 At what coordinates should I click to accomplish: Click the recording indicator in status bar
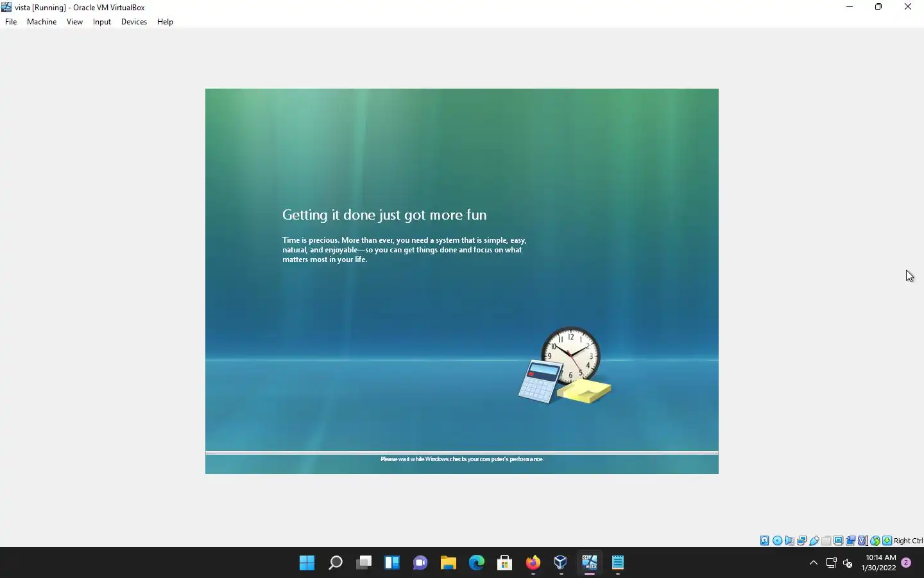pyautogui.click(x=851, y=541)
